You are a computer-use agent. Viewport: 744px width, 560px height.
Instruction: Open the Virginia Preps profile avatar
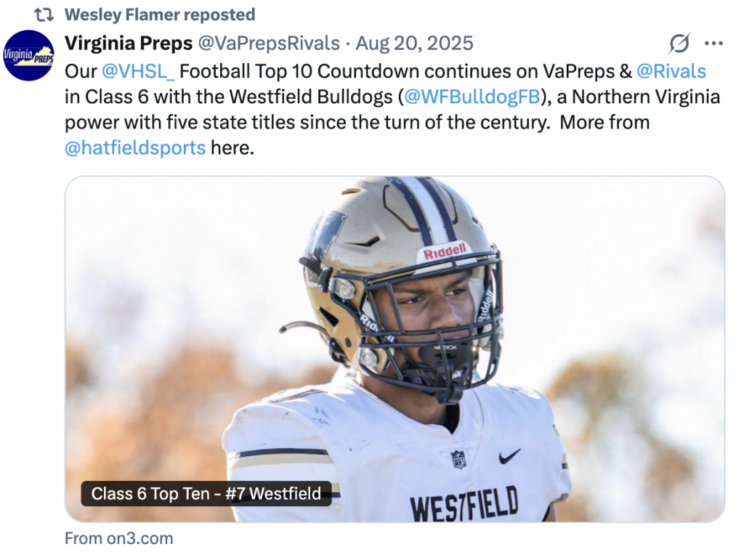pyautogui.click(x=28, y=55)
